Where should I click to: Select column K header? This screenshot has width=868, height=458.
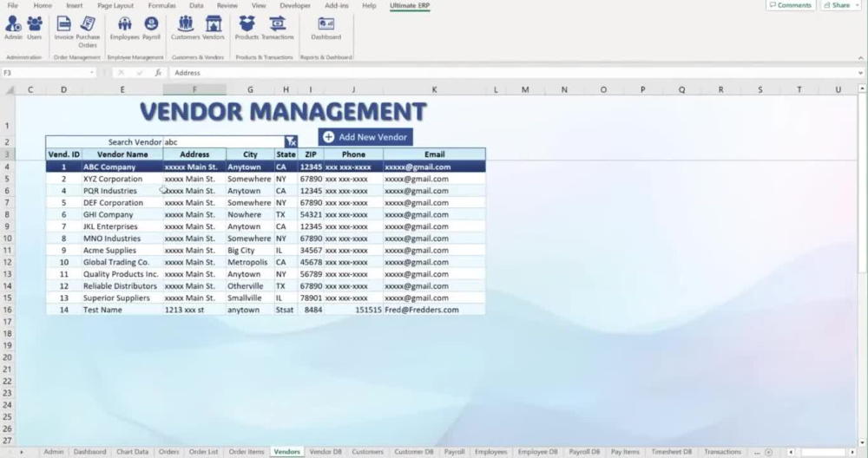pos(434,89)
